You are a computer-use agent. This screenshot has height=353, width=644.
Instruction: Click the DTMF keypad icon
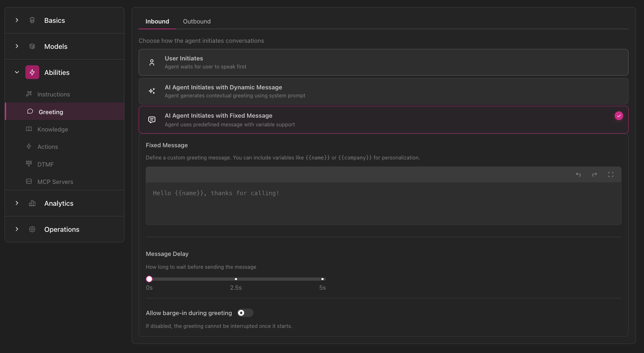click(29, 164)
